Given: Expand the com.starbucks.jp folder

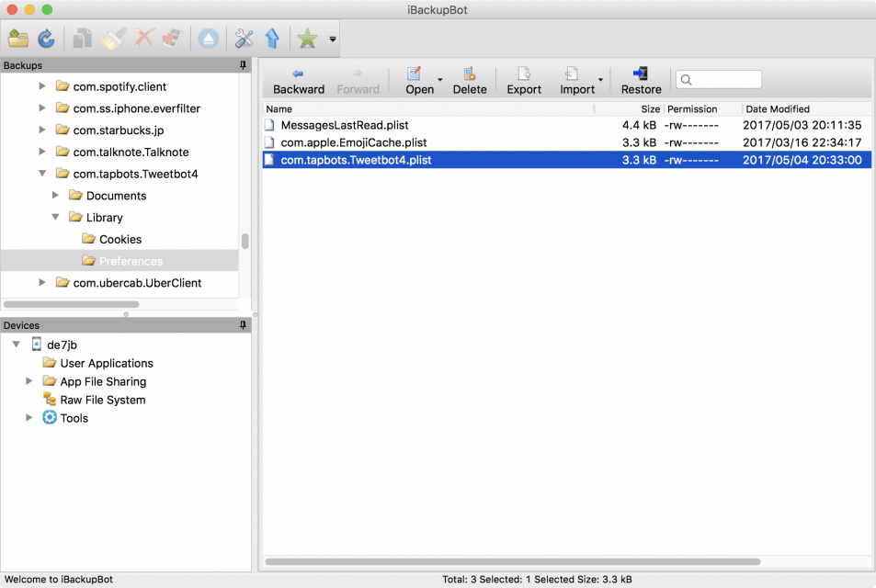Looking at the screenshot, I should pyautogui.click(x=42, y=130).
